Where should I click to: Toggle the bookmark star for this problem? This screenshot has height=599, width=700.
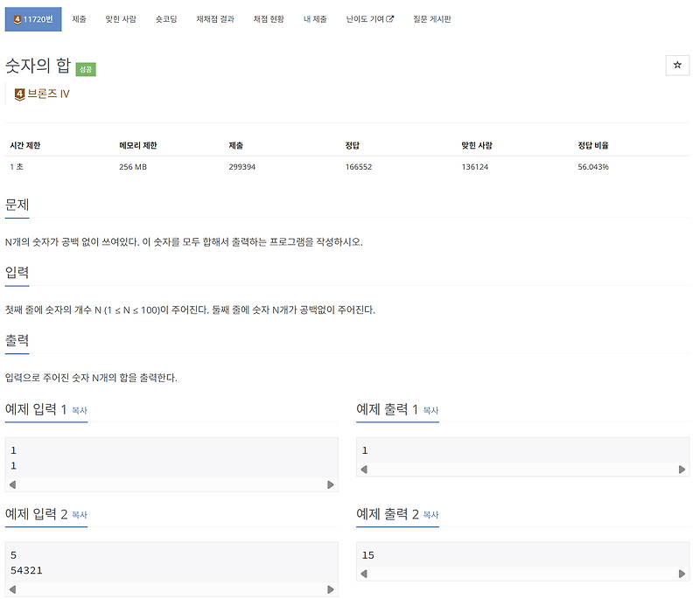[678, 65]
